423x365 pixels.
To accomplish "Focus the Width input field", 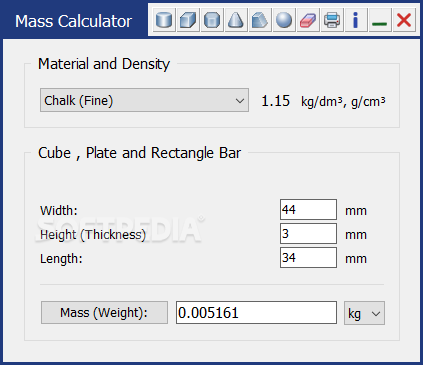I will coord(308,210).
